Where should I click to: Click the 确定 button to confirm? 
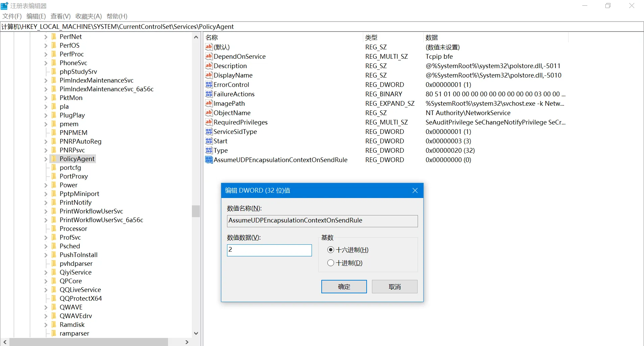(x=344, y=287)
